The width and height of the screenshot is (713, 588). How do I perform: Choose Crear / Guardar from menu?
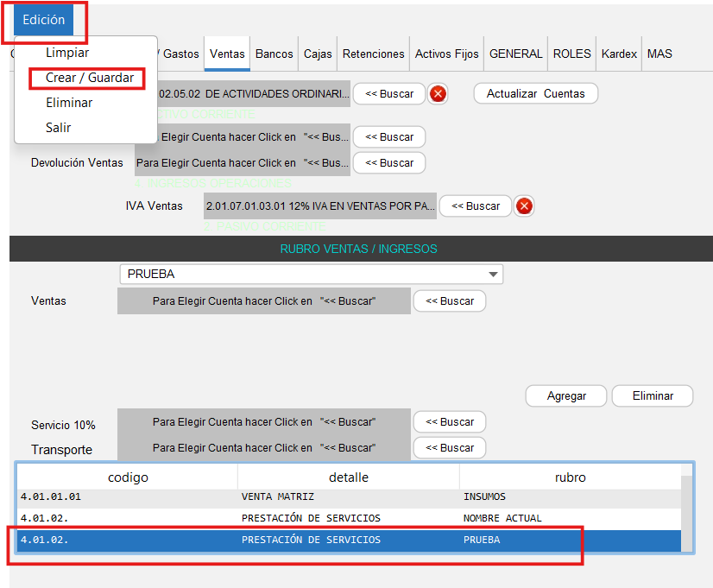[x=90, y=78]
